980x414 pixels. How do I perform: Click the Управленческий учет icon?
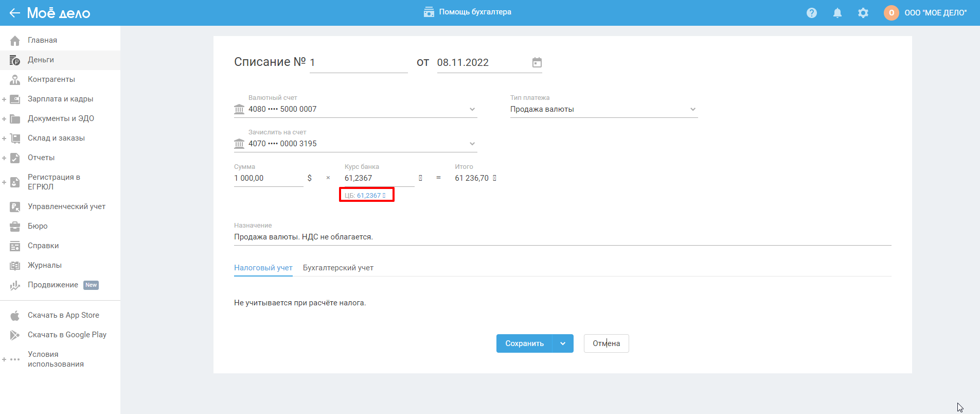[15, 206]
